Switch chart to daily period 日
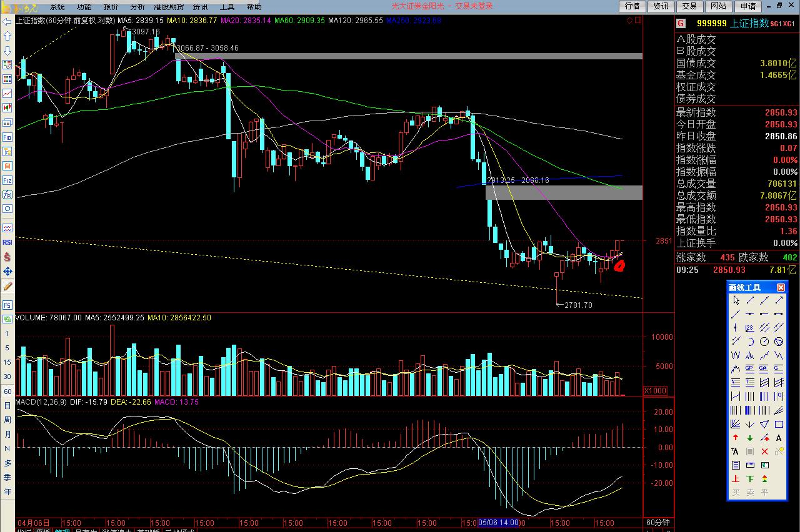This screenshot has height=532, width=800. (7, 406)
